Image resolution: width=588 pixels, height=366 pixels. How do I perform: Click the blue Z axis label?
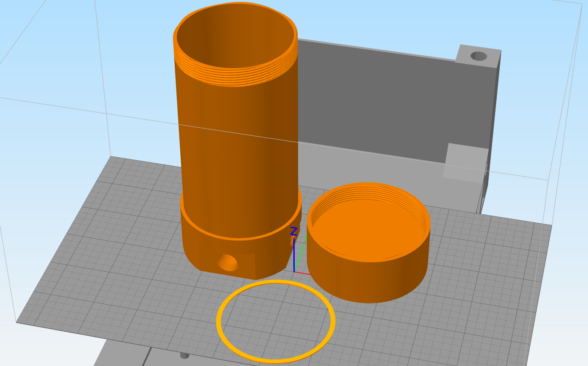point(294,231)
